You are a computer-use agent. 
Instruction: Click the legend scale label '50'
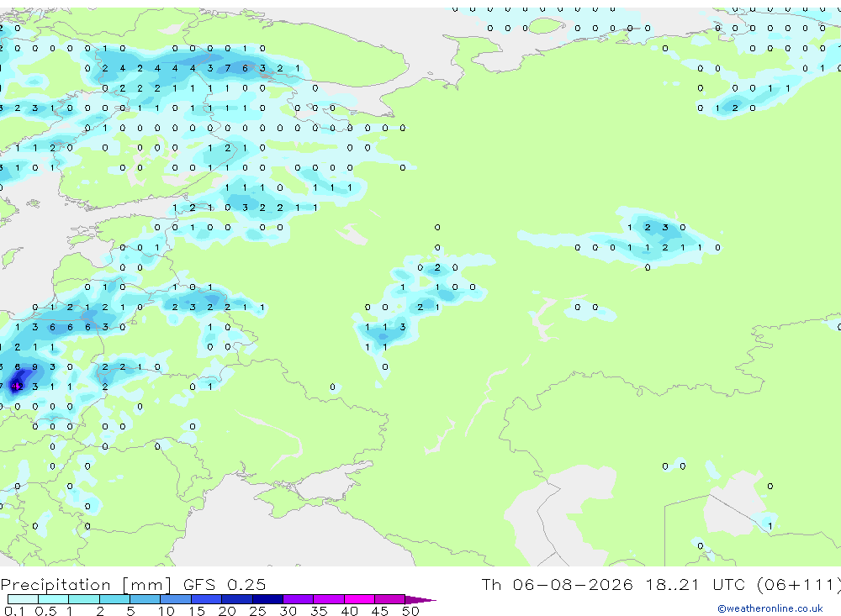tap(410, 611)
